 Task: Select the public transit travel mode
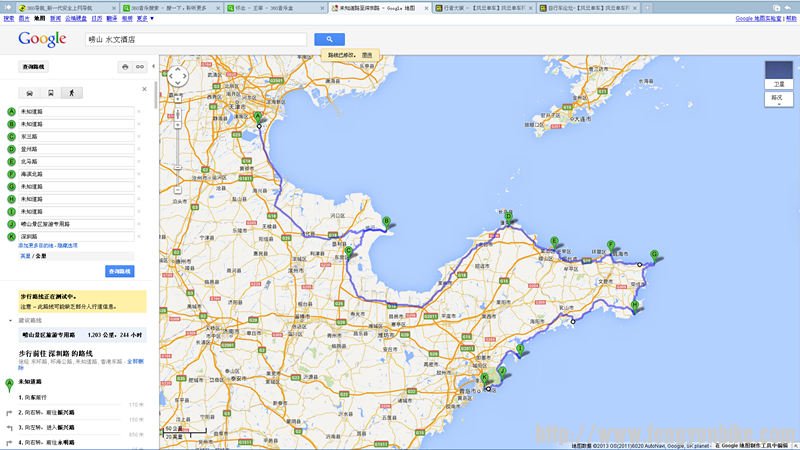pyautogui.click(x=52, y=92)
